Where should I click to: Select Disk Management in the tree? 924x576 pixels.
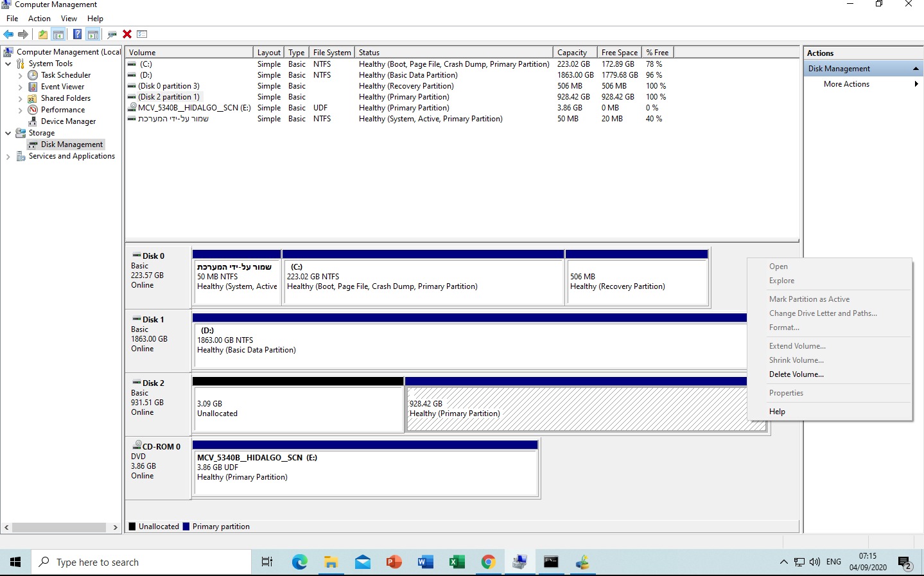71,144
